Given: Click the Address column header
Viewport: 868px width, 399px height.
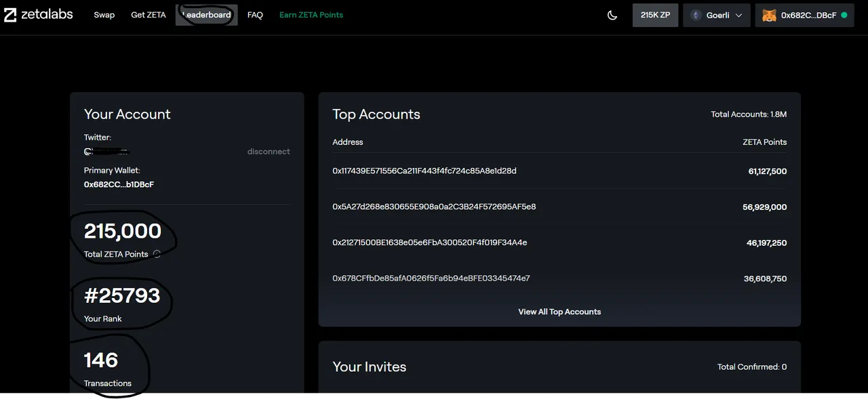Looking at the screenshot, I should tap(348, 142).
